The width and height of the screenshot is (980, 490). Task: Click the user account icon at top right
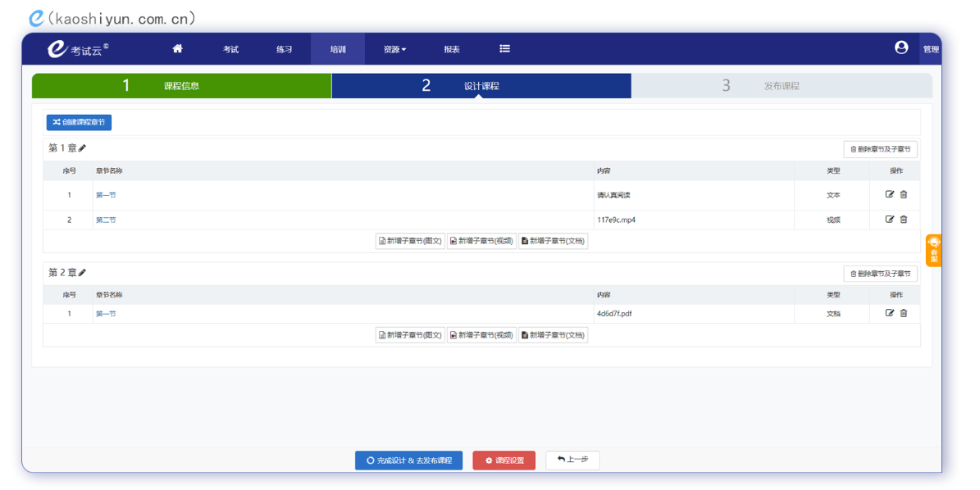tap(901, 48)
